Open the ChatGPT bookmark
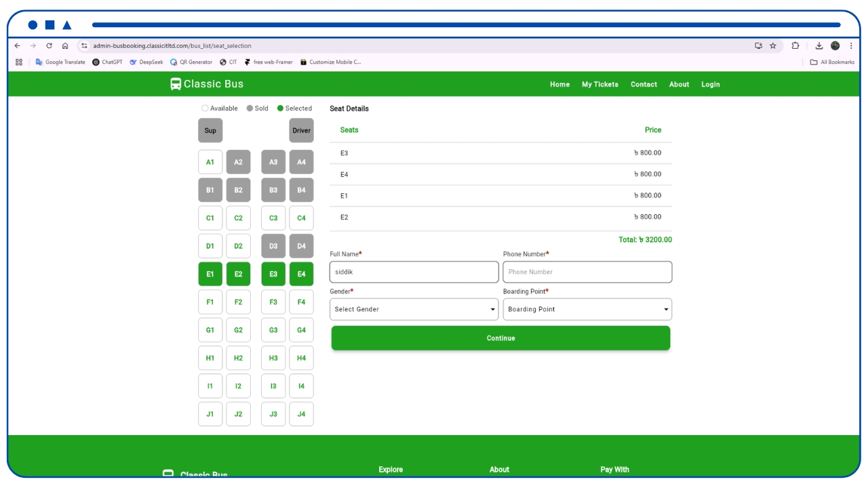Viewport: 868px width, 488px height. (107, 62)
